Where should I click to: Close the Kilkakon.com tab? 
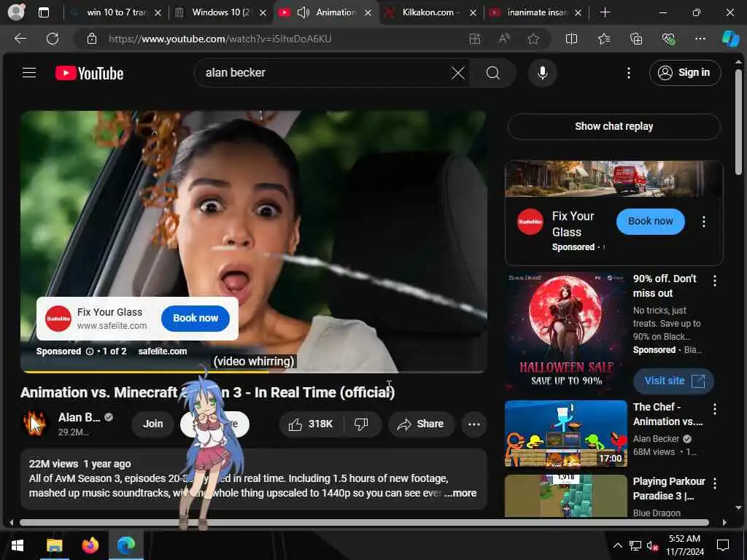point(473,13)
